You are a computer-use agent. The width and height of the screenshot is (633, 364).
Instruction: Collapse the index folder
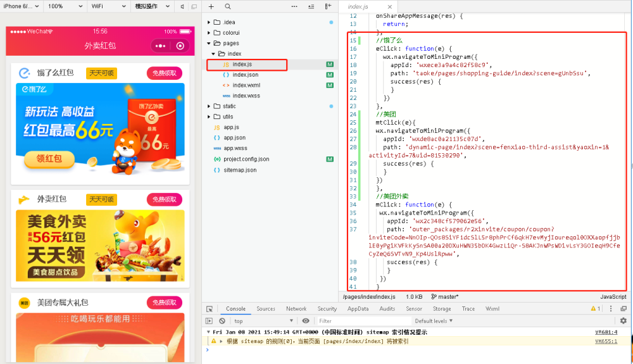pyautogui.click(x=214, y=54)
